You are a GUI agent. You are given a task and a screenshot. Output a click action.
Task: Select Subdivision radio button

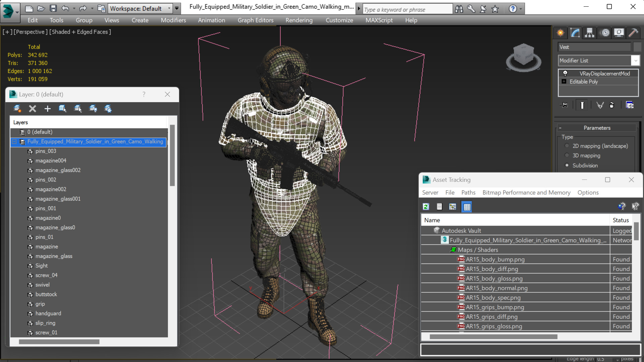567,165
